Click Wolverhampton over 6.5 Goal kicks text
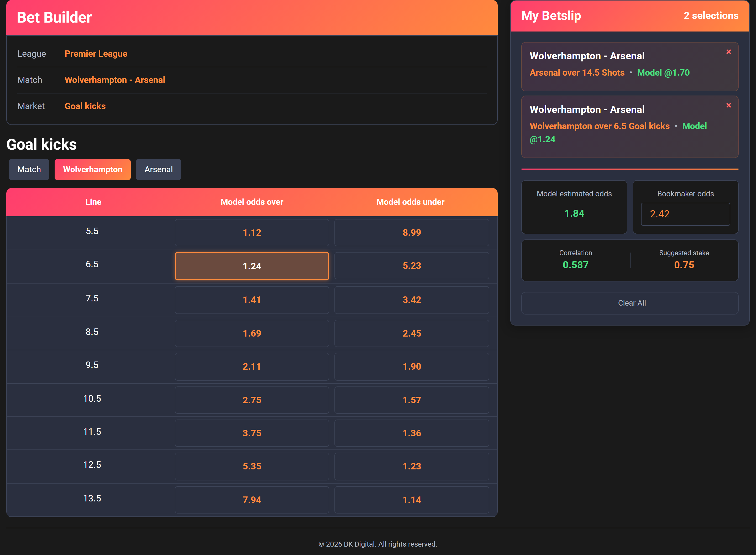Viewport: 756px width, 555px height. (600, 126)
